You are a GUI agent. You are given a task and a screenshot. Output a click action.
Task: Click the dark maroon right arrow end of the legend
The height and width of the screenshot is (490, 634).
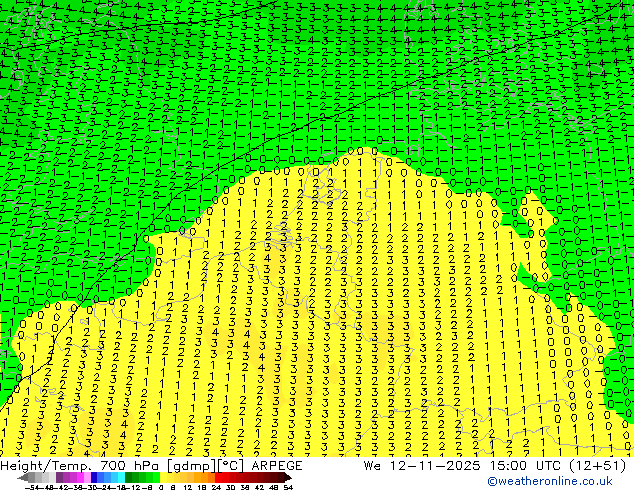coord(287,477)
